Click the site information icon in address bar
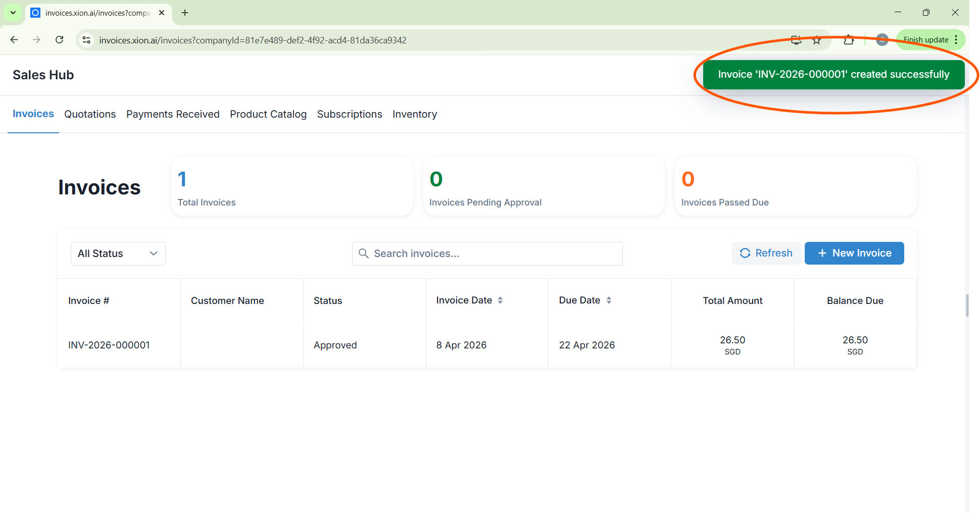 point(86,40)
